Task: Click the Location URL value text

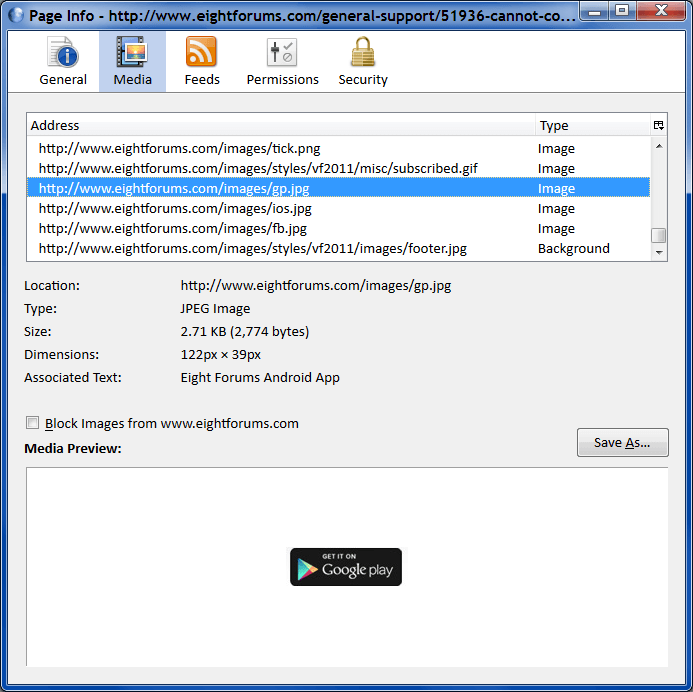Action: (316, 286)
